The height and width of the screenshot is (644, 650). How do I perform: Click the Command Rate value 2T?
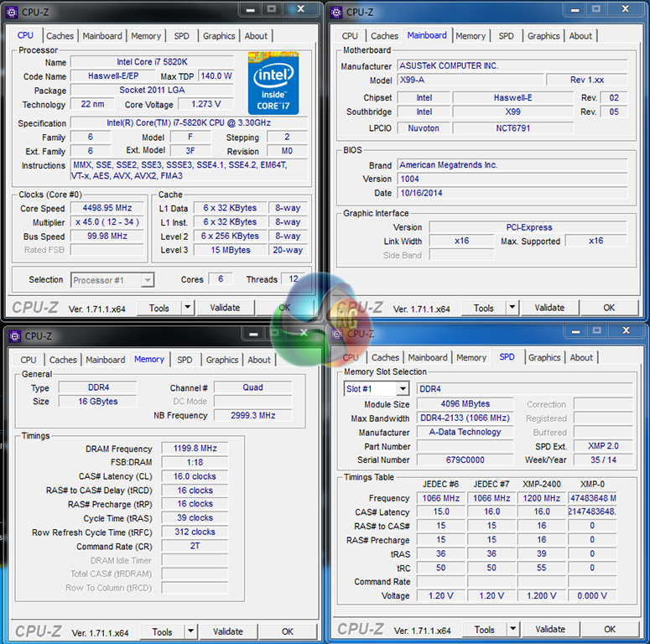(195, 546)
